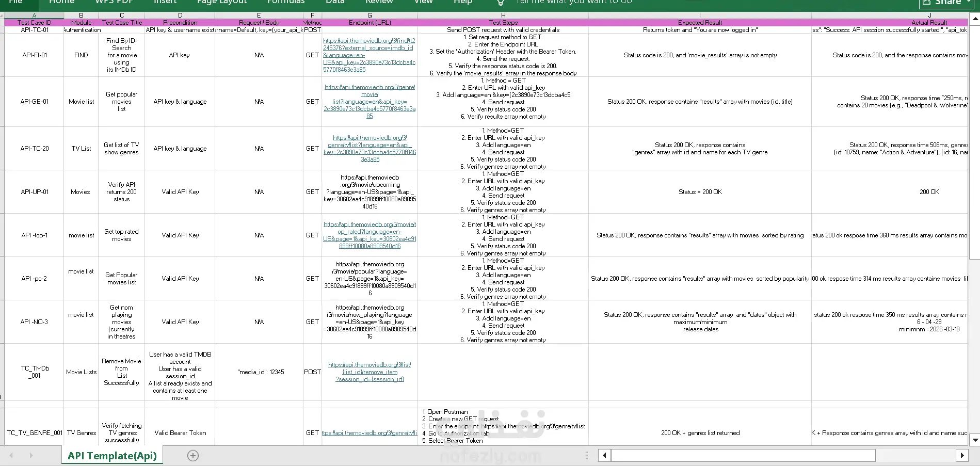980x466 pixels.
Task: Click the Remove Movie from List Successfully cell
Action: pos(122,372)
